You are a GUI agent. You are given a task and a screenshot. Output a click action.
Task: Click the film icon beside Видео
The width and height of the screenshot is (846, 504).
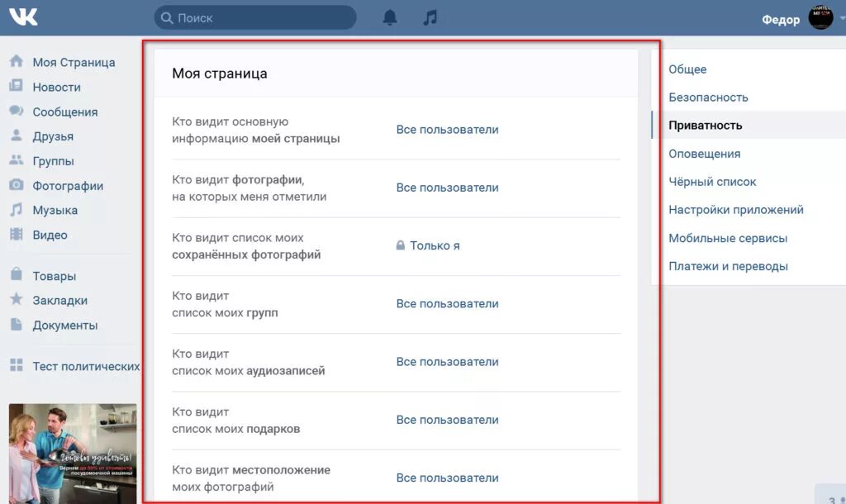tap(17, 234)
